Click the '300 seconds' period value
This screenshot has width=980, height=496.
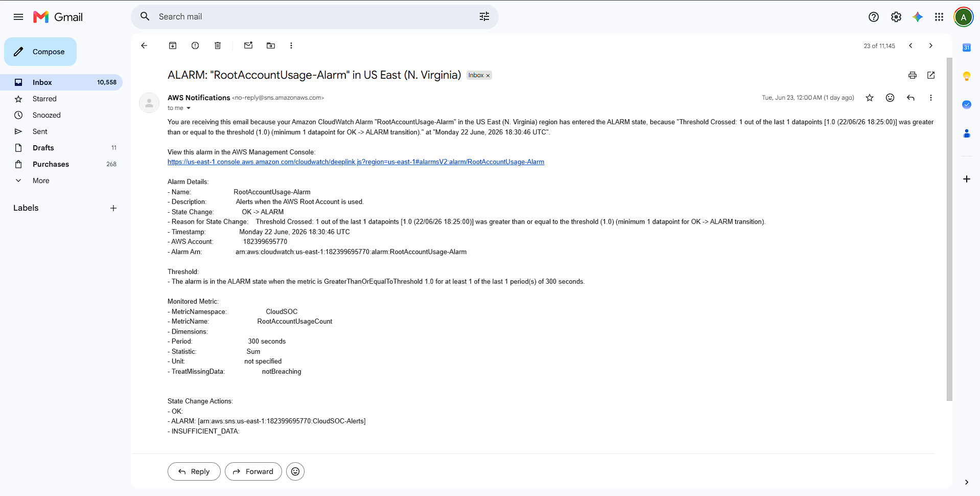(267, 342)
